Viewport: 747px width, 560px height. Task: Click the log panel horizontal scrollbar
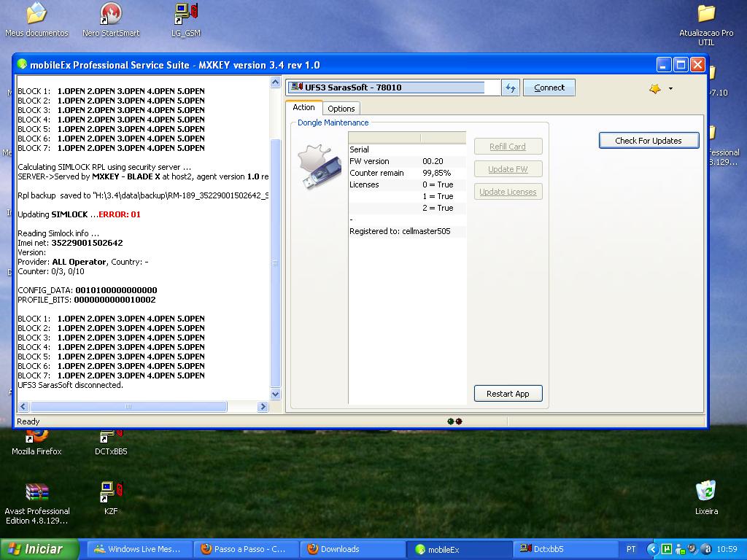(x=128, y=407)
